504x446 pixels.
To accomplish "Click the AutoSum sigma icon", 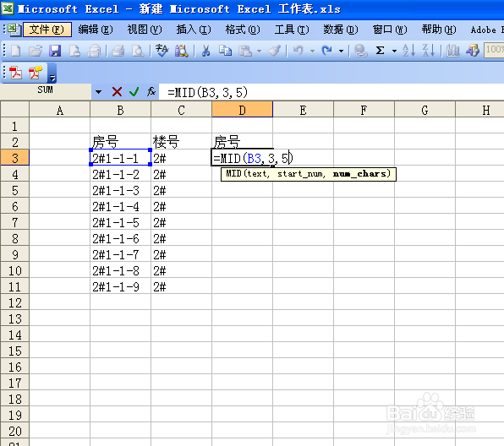I will pyautogui.click(x=380, y=51).
